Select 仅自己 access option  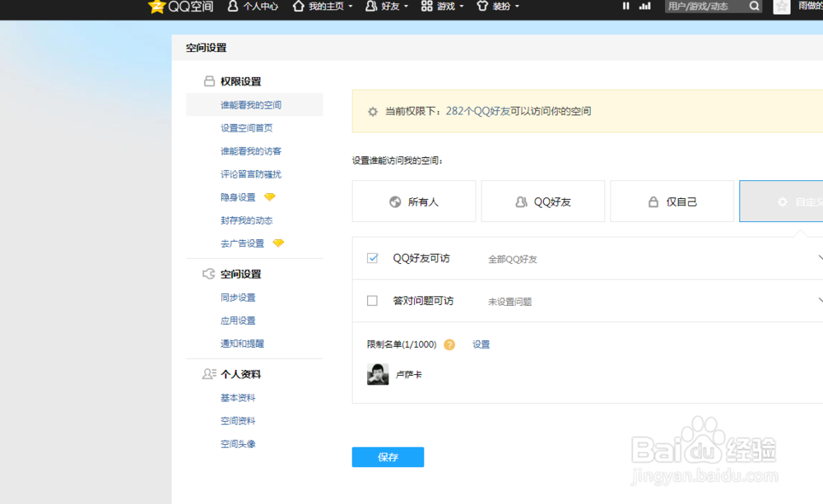click(x=672, y=201)
